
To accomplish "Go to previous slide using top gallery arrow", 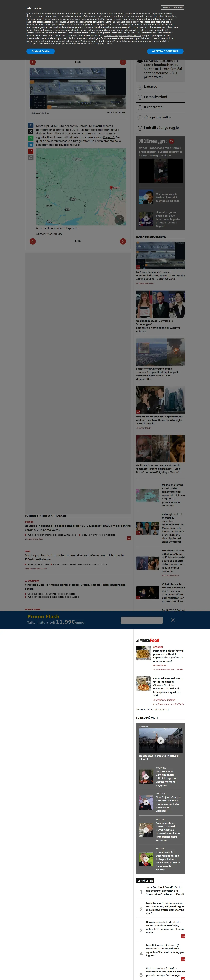I will point(33,62).
